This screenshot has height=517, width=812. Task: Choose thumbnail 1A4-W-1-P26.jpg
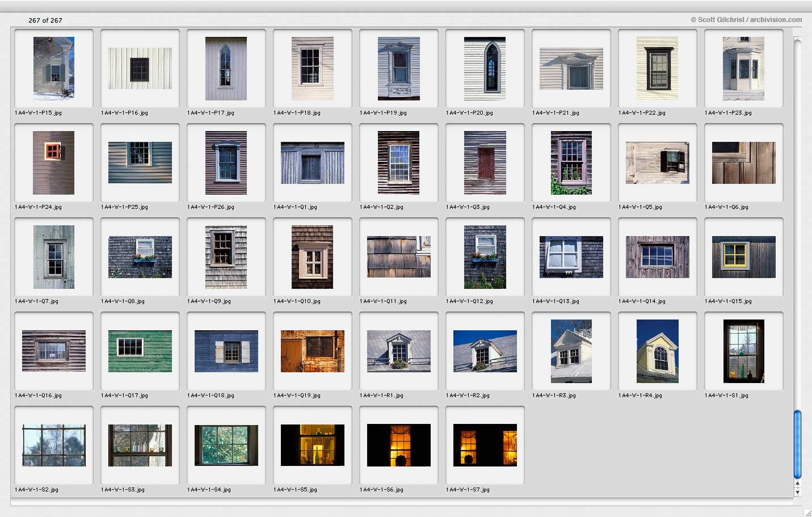click(226, 162)
